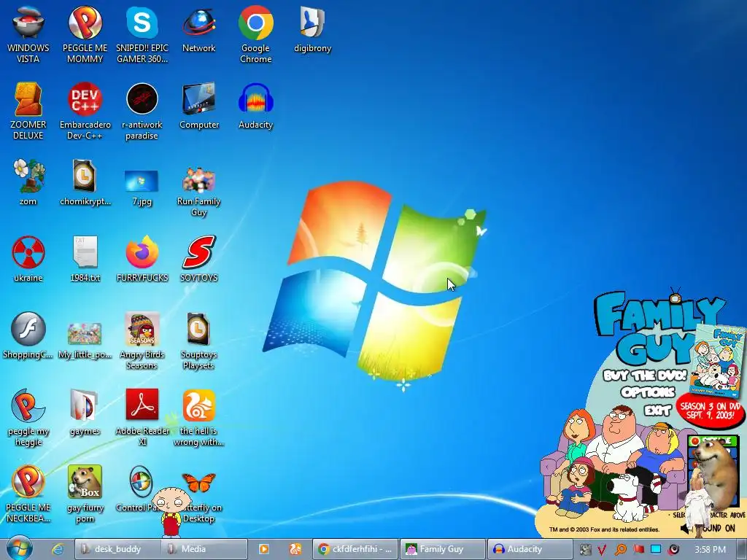Click BUY THE DVD! in Family Guy widget
This screenshot has width=747, height=560.
(x=645, y=375)
